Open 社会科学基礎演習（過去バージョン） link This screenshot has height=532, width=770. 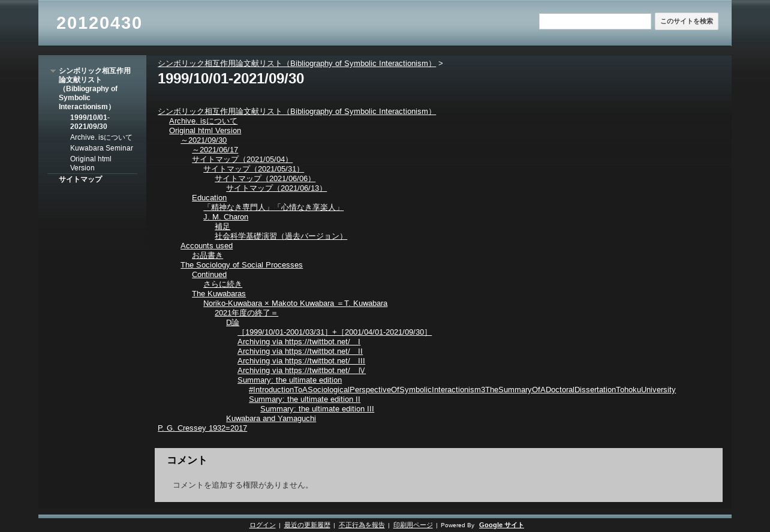click(281, 236)
